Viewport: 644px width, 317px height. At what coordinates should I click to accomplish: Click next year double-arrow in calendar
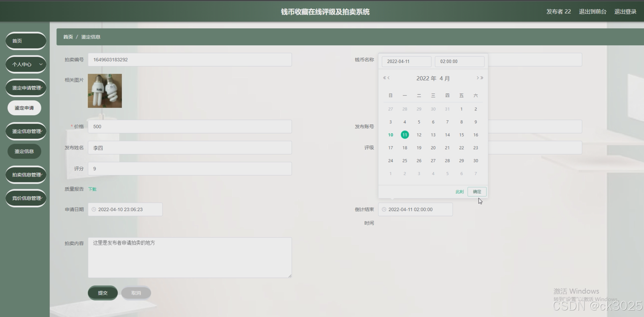pyautogui.click(x=482, y=78)
